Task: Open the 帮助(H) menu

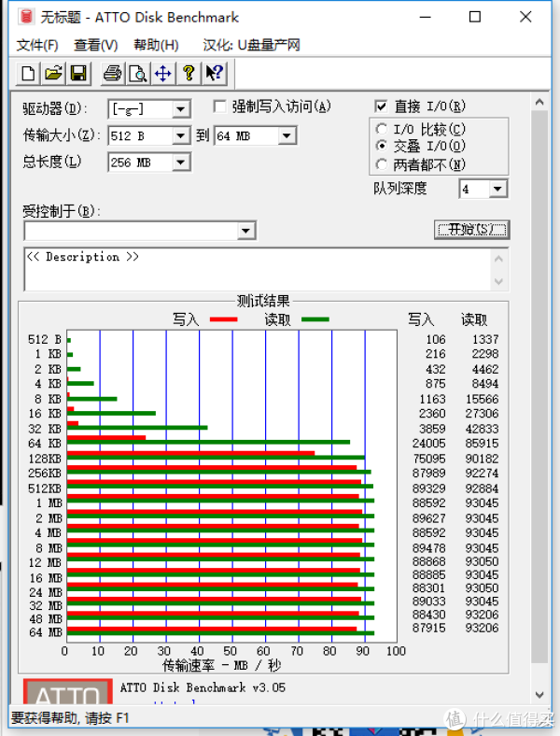Action: pos(156,45)
